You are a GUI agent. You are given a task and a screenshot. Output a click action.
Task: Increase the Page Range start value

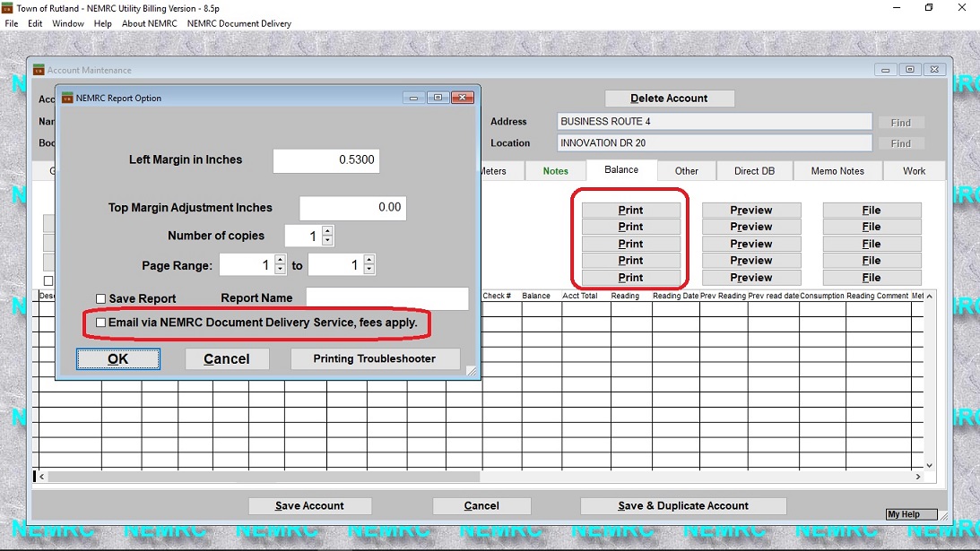[x=280, y=260]
